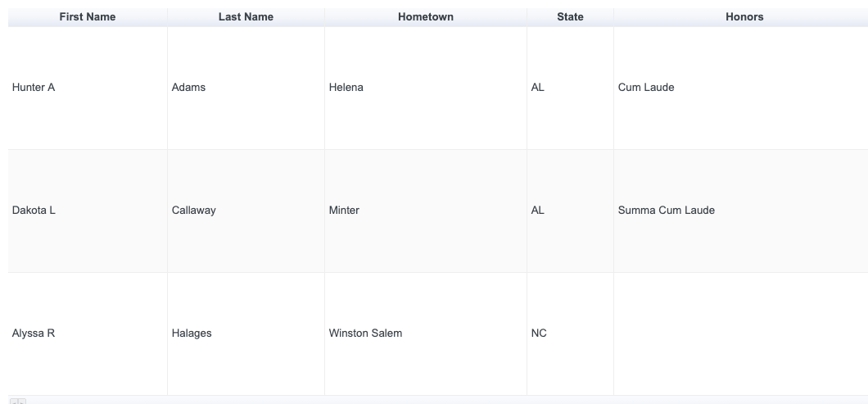Click the Halages last name cell
This screenshot has width=868, height=404.
point(192,334)
